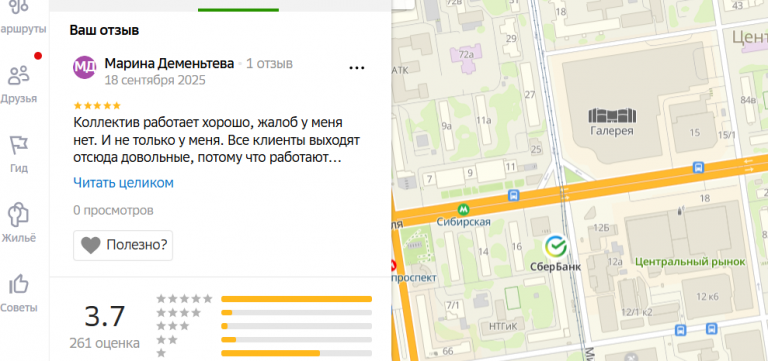Open the Жильё sidebar section
This screenshot has height=361, width=768.
coord(19,223)
